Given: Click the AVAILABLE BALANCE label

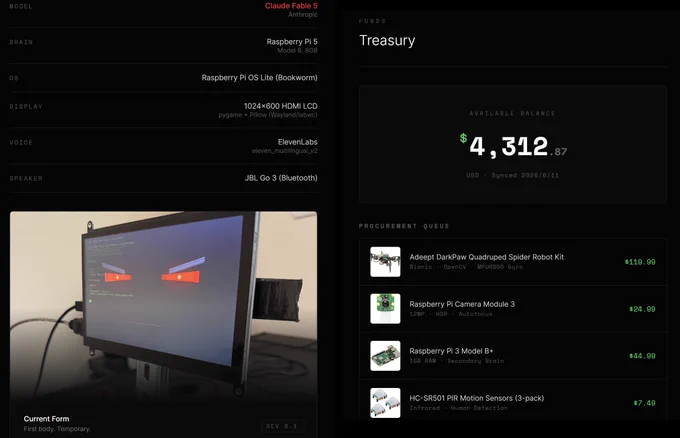Looking at the screenshot, I should tap(512, 113).
